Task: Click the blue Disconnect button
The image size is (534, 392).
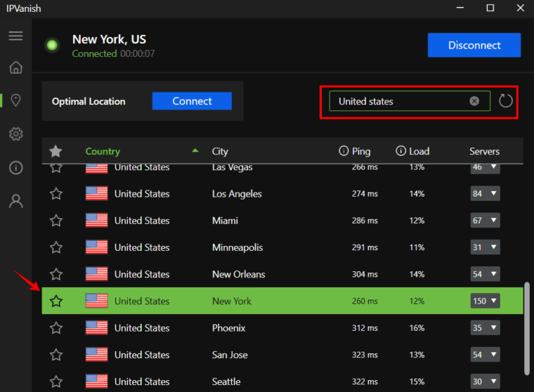Action: (x=474, y=45)
